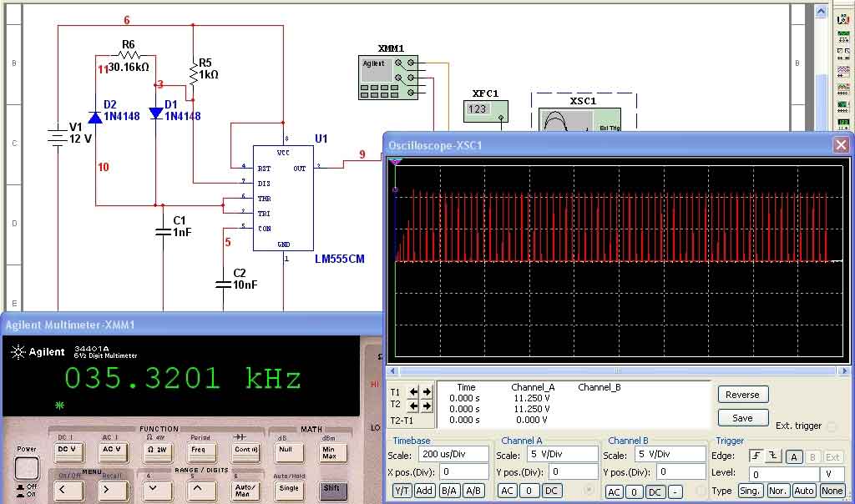
Task: Click the T2 cursor left arrow
Action: pyautogui.click(x=413, y=406)
